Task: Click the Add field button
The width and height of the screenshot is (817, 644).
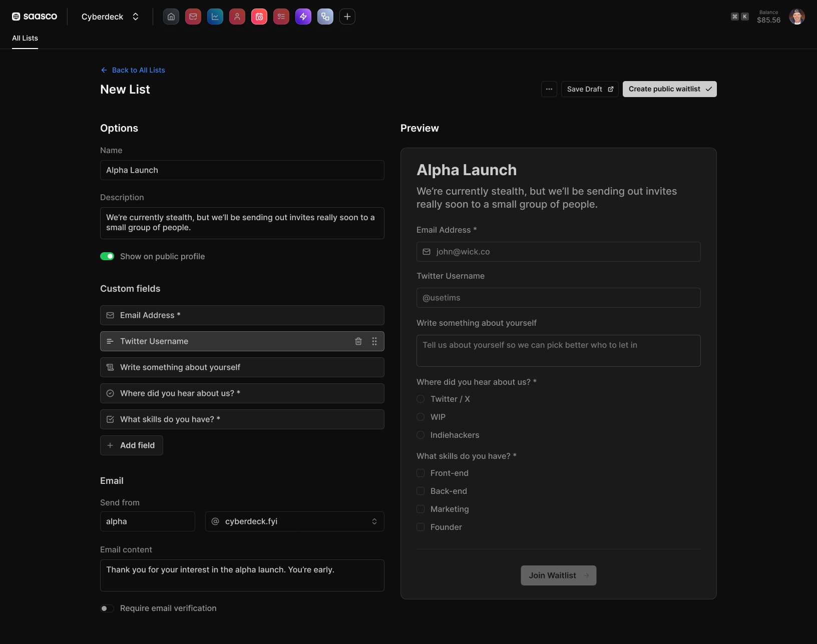Action: [x=132, y=445]
